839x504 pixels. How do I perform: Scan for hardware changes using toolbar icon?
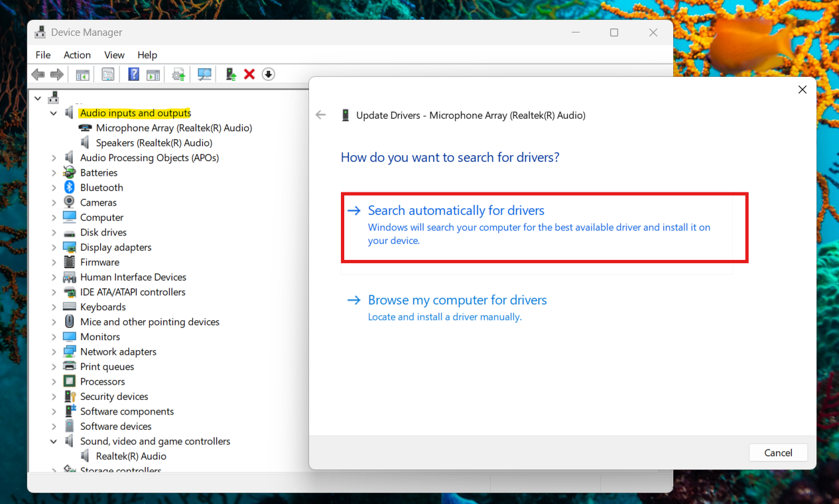point(204,74)
